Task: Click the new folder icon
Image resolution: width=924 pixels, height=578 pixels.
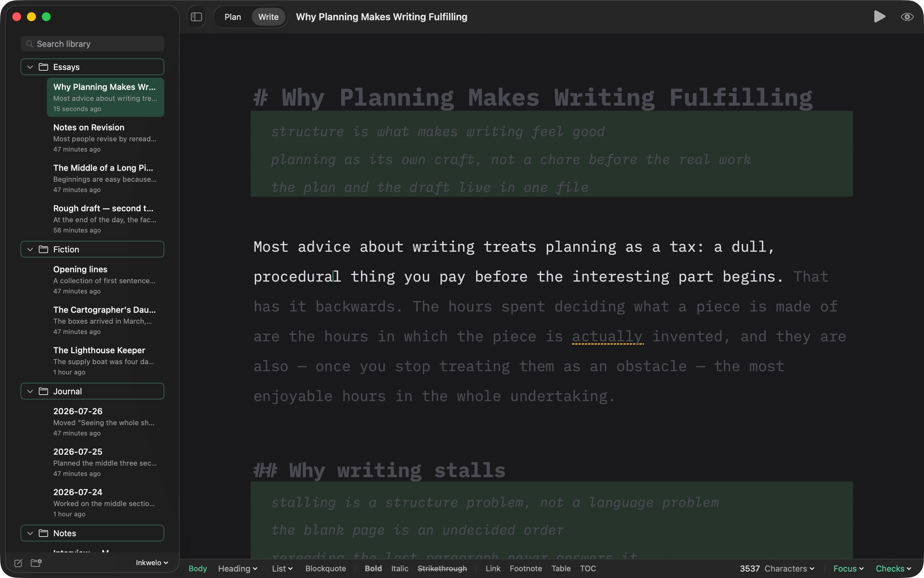Action: (36, 563)
